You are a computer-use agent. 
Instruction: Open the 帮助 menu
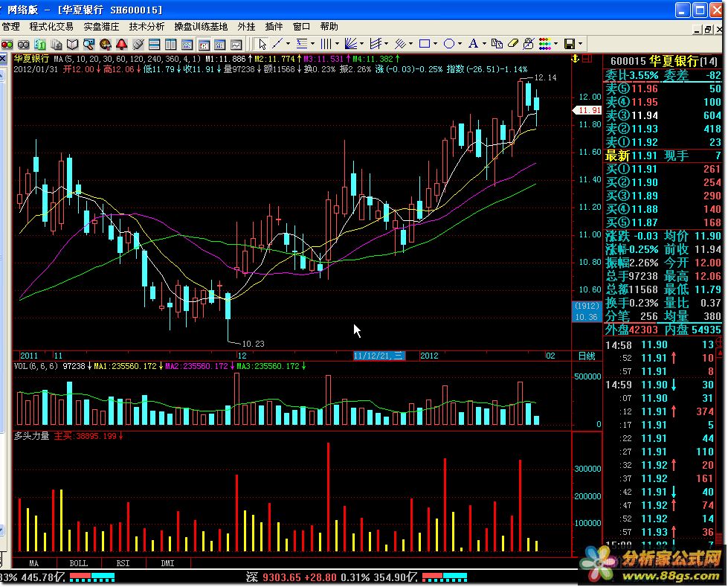click(x=329, y=27)
